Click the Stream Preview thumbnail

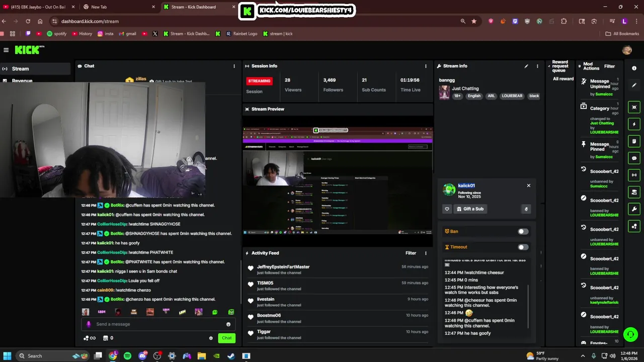(x=338, y=180)
